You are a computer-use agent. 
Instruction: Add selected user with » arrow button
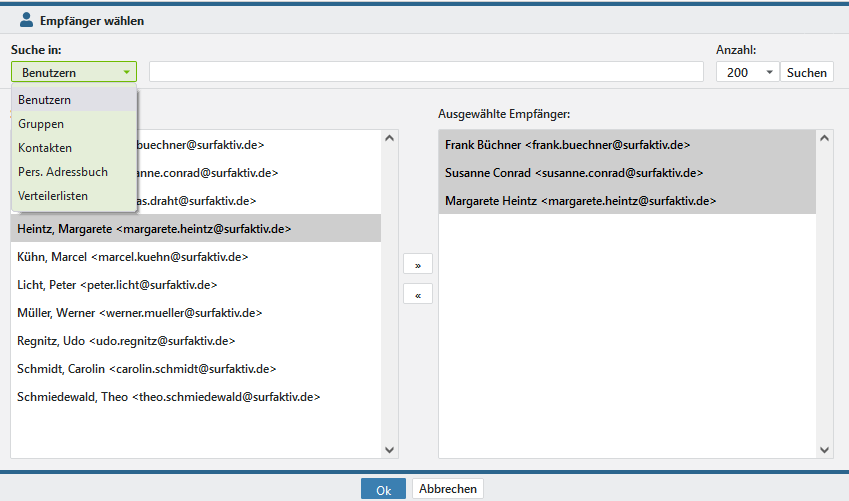coord(417,265)
